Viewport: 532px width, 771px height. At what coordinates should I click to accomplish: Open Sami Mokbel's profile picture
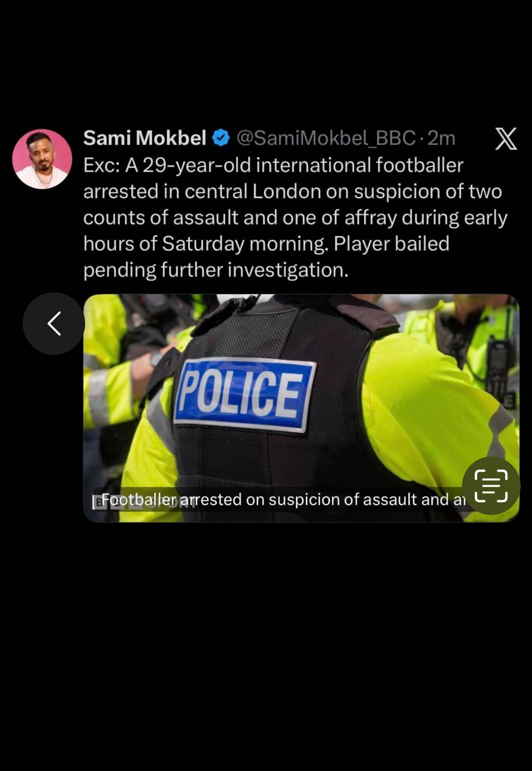point(42,159)
